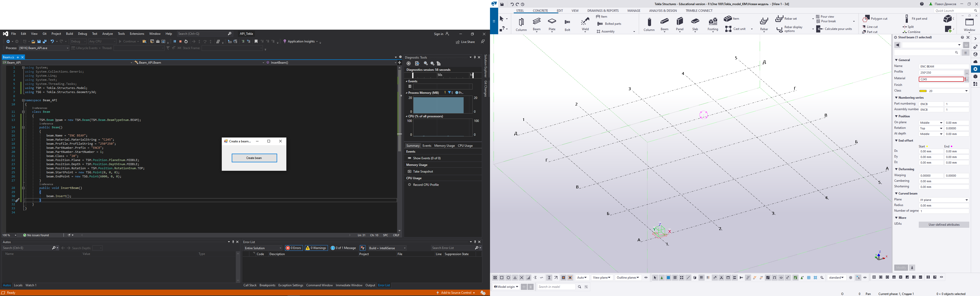Select the Plate tool
The image size is (980, 296).
pyautogui.click(x=552, y=24)
